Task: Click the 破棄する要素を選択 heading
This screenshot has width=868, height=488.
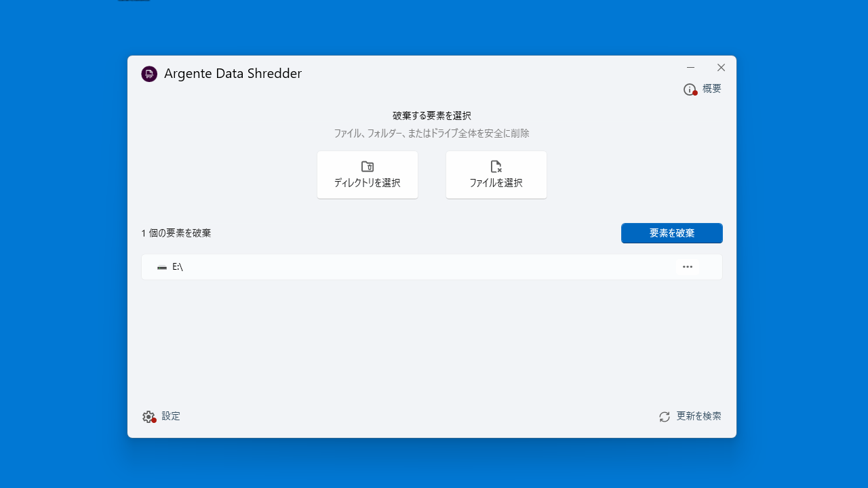Action: click(x=432, y=116)
